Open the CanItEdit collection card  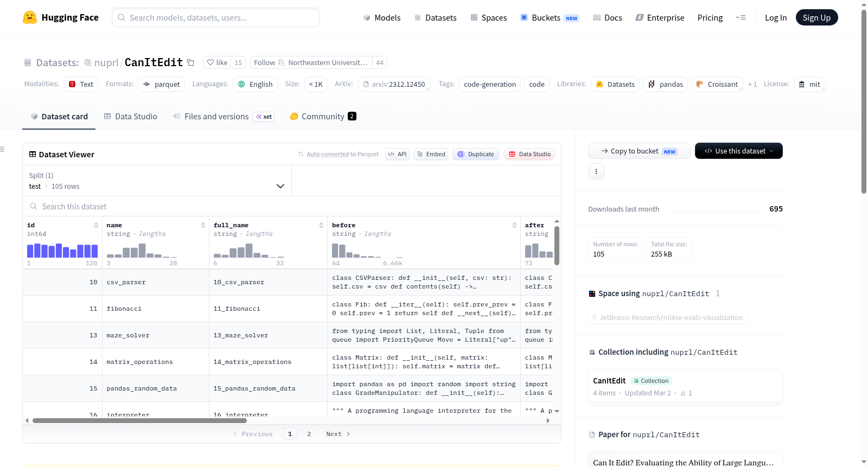[685, 386]
